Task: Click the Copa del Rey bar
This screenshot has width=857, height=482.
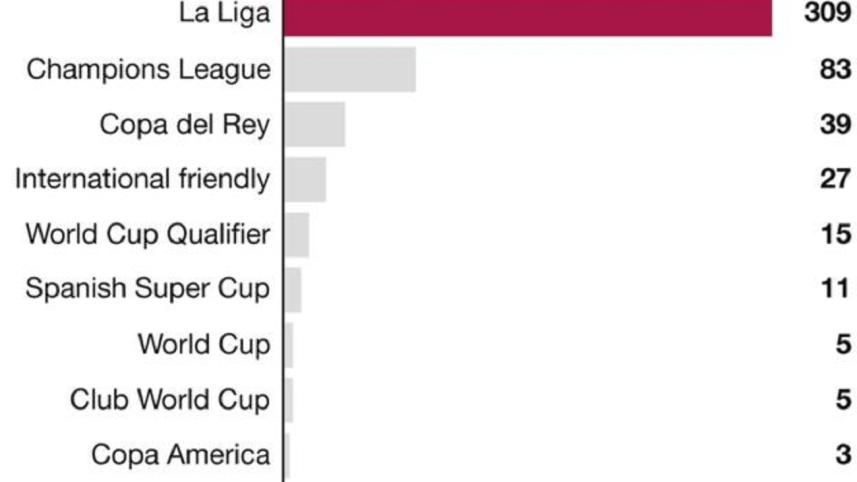Action: [315, 125]
